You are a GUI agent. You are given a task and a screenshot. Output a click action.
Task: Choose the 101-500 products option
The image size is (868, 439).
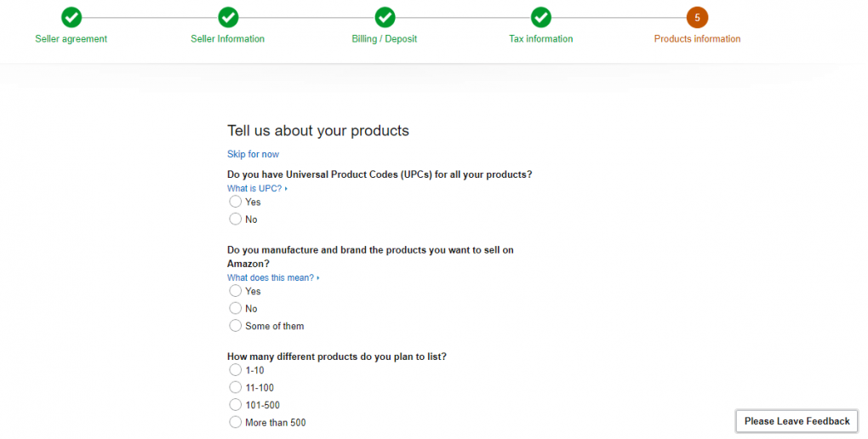(236, 405)
